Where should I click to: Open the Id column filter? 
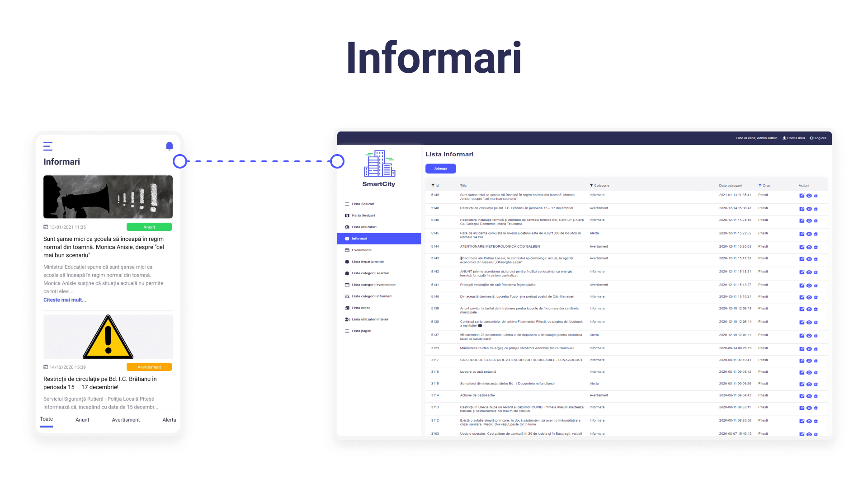tap(433, 186)
